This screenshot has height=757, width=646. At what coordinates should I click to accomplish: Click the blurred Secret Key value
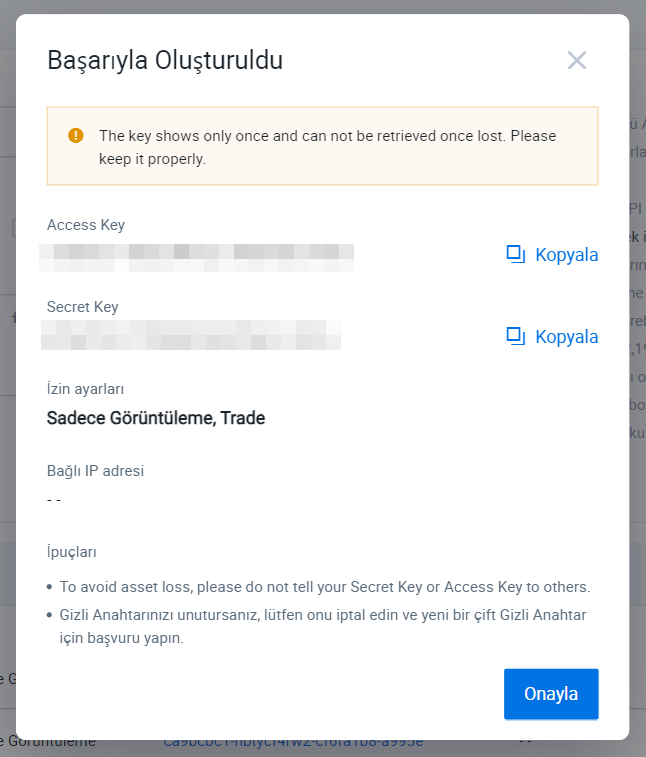(190, 335)
